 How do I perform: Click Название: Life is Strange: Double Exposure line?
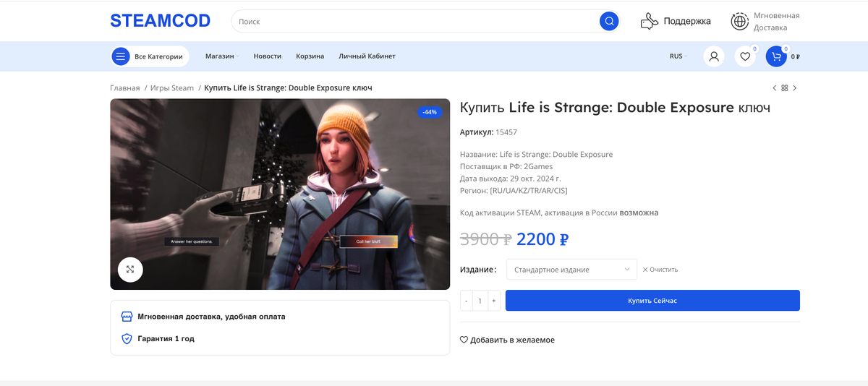537,155
